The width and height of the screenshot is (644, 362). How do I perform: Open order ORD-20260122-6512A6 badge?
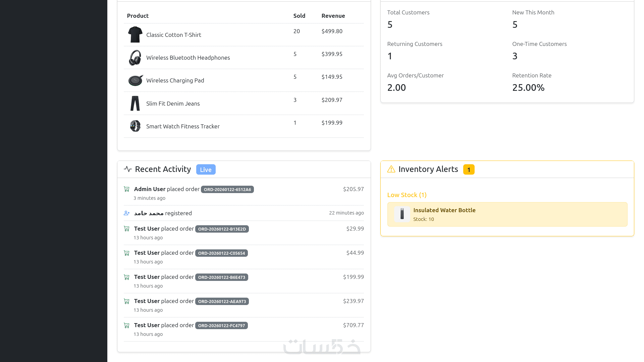click(227, 189)
